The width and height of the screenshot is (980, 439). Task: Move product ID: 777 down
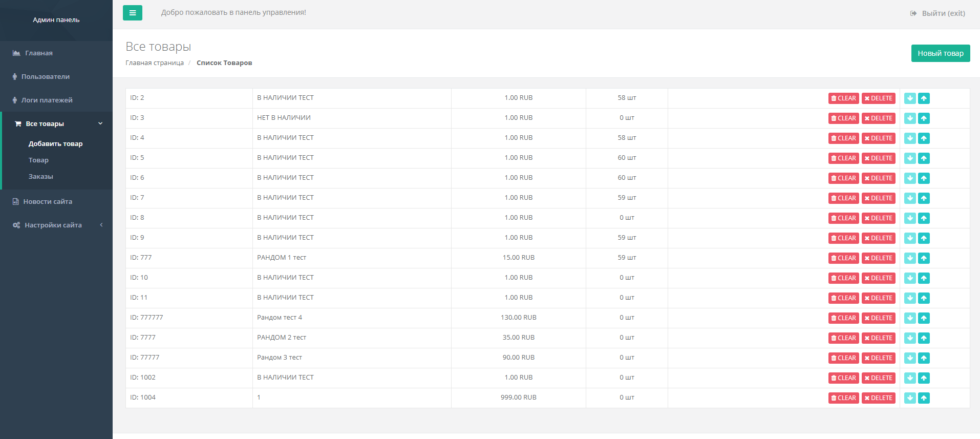(910, 258)
